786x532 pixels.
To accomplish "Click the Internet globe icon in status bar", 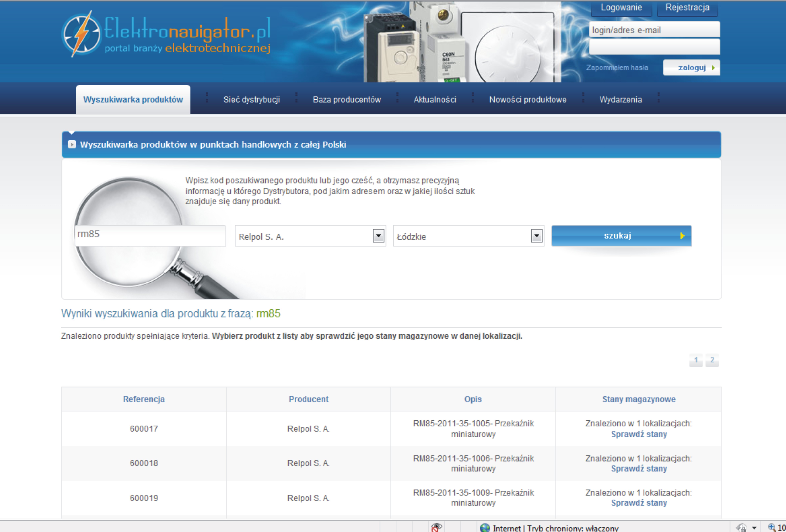I will (485, 528).
